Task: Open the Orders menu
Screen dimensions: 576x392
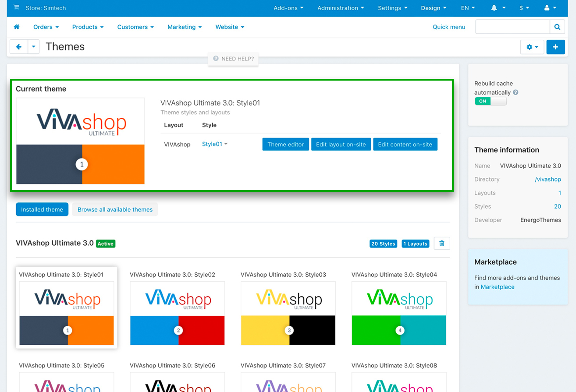Action: click(46, 27)
